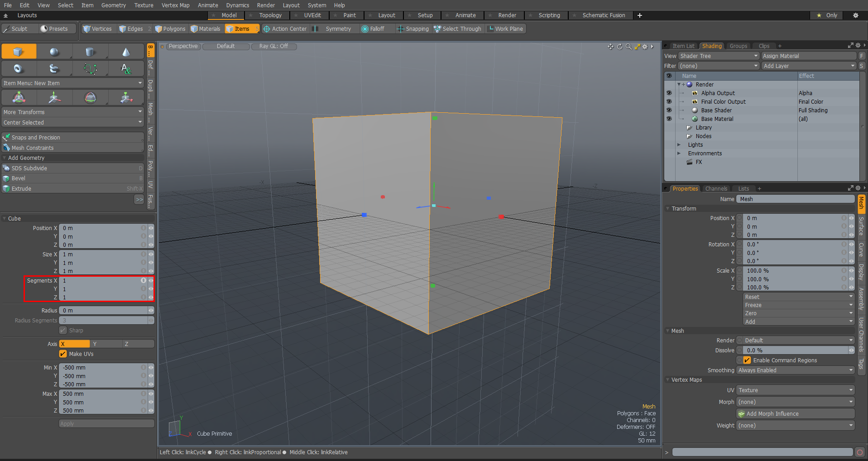Switch to Polygons selection mode
Image resolution: width=868 pixels, height=461 pixels.
(170, 29)
